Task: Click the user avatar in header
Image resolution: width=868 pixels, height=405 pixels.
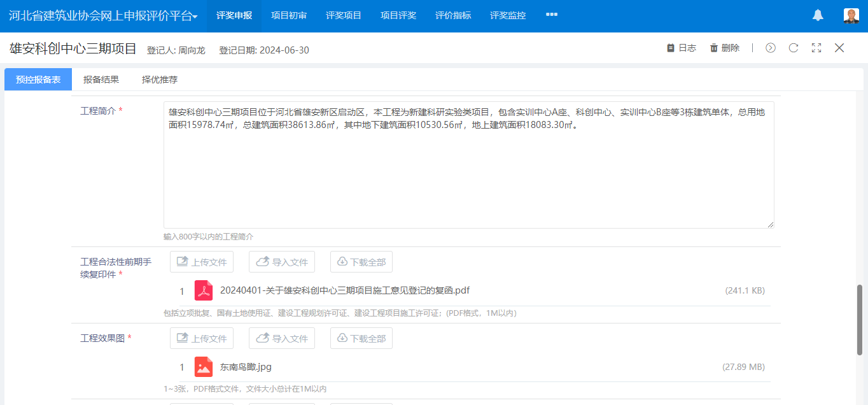Action: [x=851, y=16]
